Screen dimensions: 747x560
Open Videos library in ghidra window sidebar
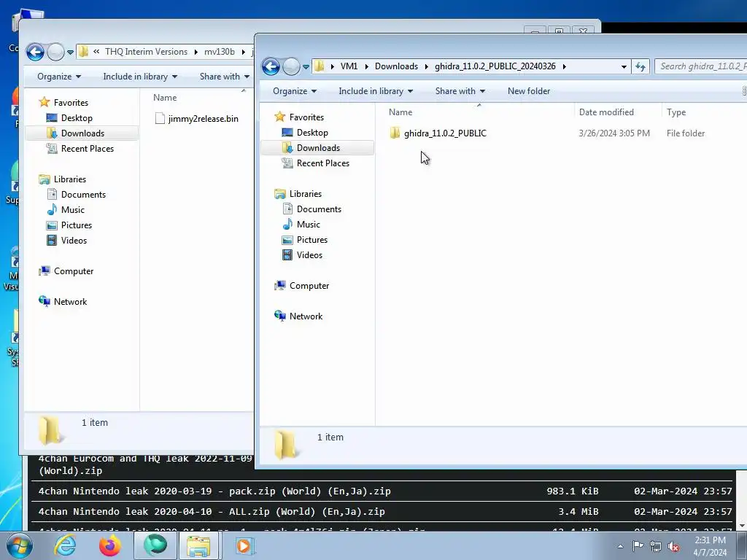point(309,254)
